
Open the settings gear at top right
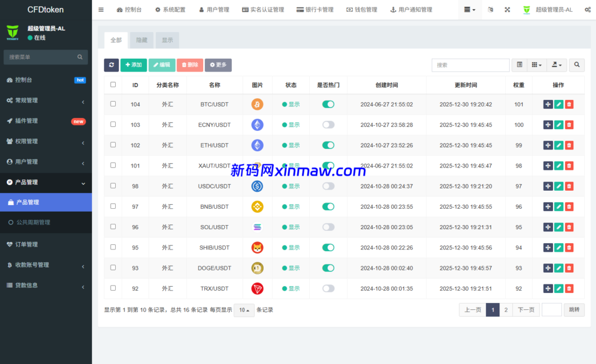(x=587, y=9)
